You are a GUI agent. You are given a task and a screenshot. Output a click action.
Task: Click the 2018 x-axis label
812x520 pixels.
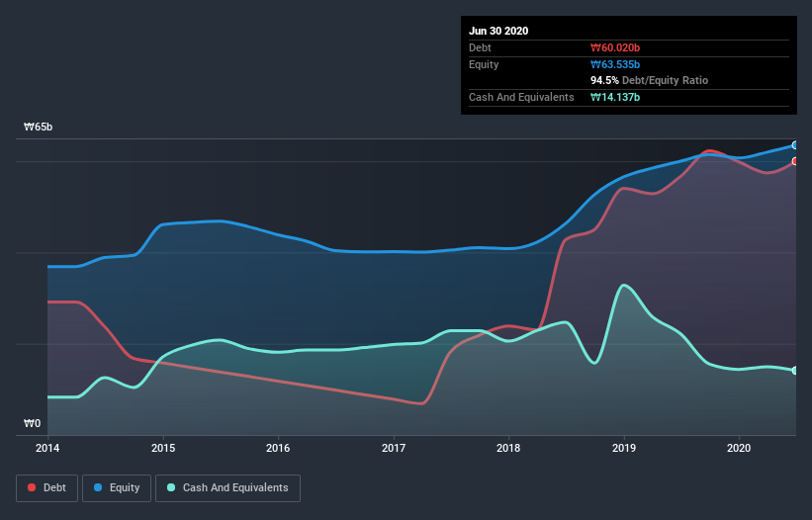[x=508, y=448]
